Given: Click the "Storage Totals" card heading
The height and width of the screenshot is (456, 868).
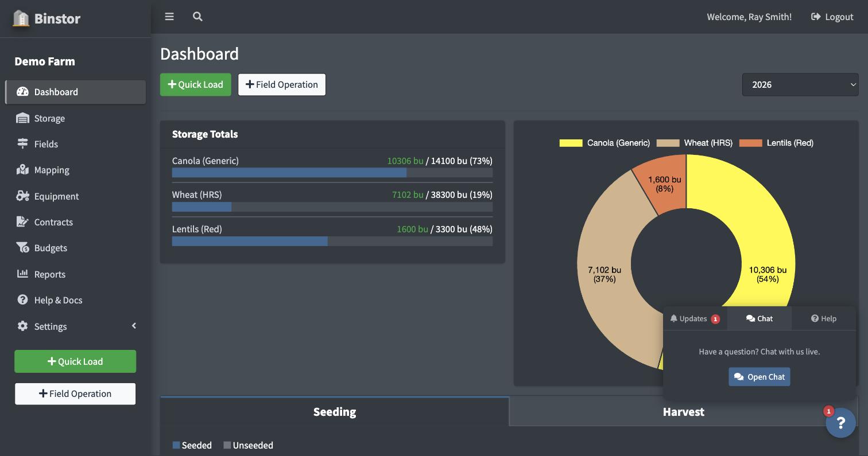Looking at the screenshot, I should tap(205, 134).
